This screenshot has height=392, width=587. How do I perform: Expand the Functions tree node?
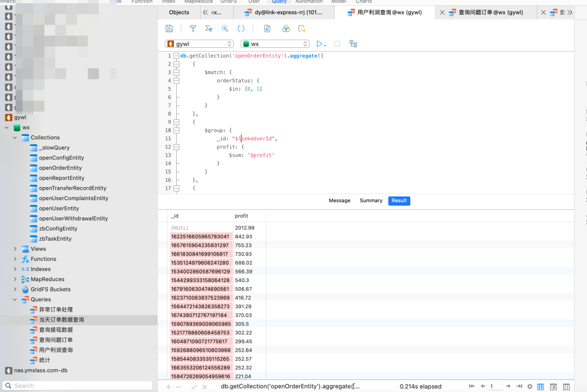click(15, 259)
